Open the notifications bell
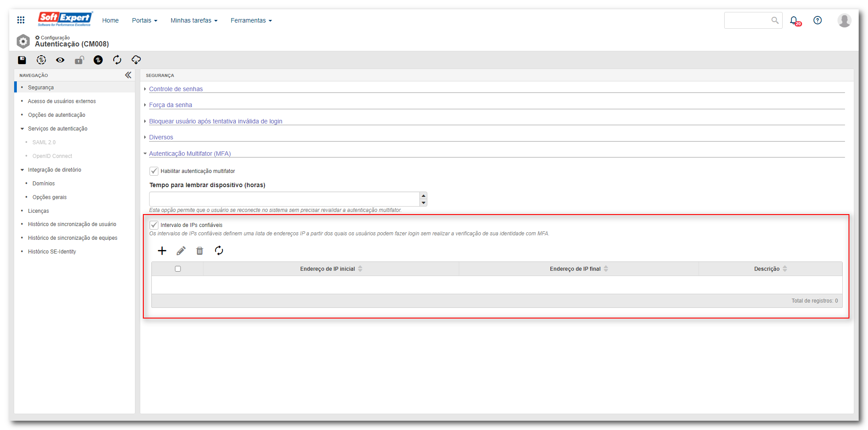Image resolution: width=868 pixels, height=430 pixels. pyautogui.click(x=795, y=21)
